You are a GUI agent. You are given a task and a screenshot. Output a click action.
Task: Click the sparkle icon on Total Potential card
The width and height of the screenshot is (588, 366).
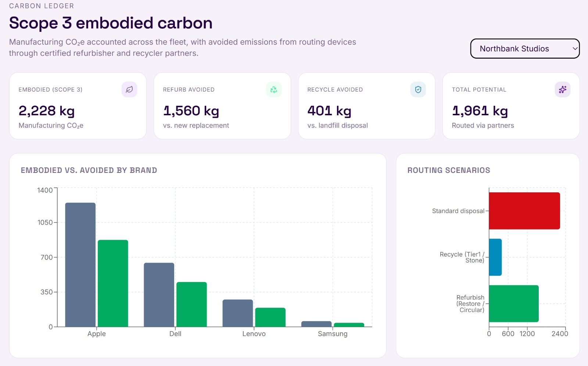[x=563, y=90]
